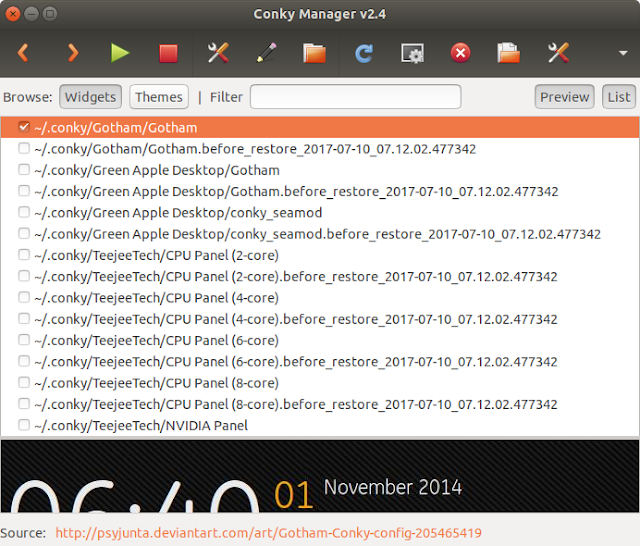Image resolution: width=640 pixels, height=546 pixels.
Task: Open edit widget settings tools icon
Action: (x=218, y=53)
